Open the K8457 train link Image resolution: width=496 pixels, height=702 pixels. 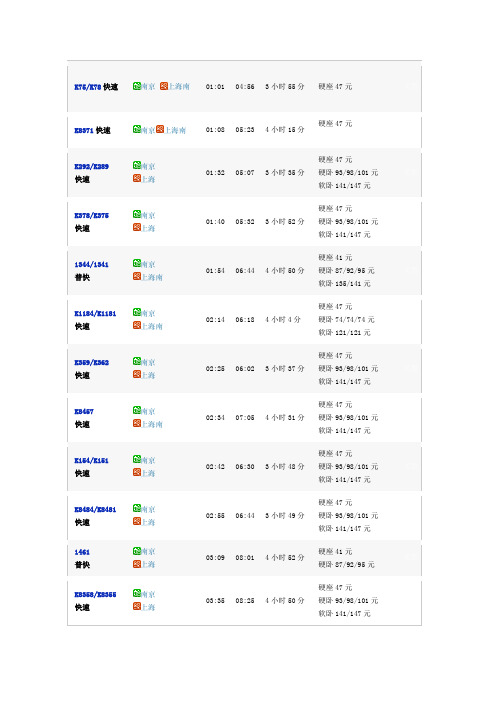pyautogui.click(x=84, y=411)
